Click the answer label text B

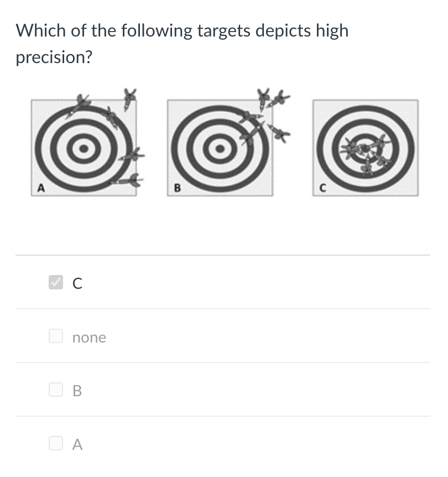[x=77, y=391]
